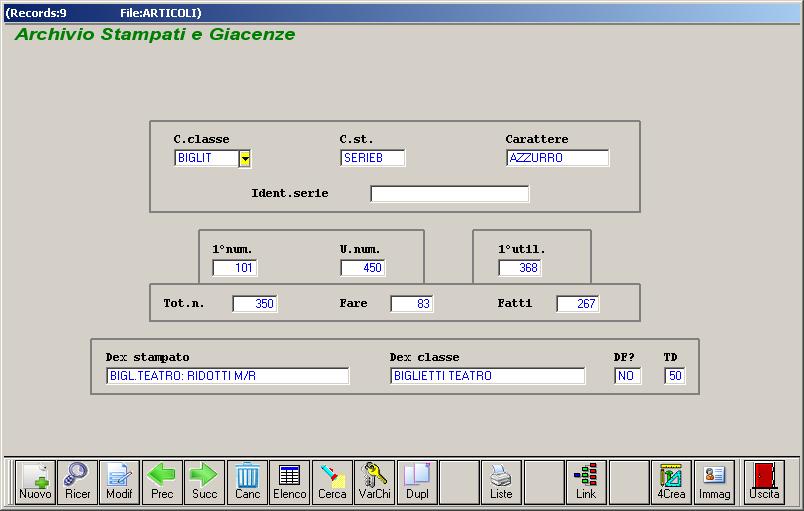Click the File:ARTICOLI title bar text
The width and height of the screenshot is (804, 511).
[x=161, y=13]
